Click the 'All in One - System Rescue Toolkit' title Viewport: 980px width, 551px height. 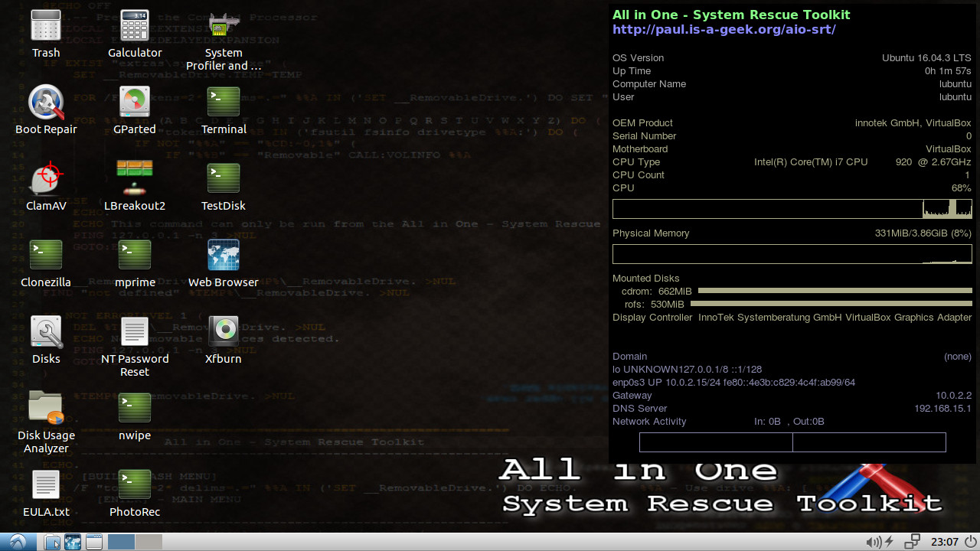pyautogui.click(x=731, y=15)
